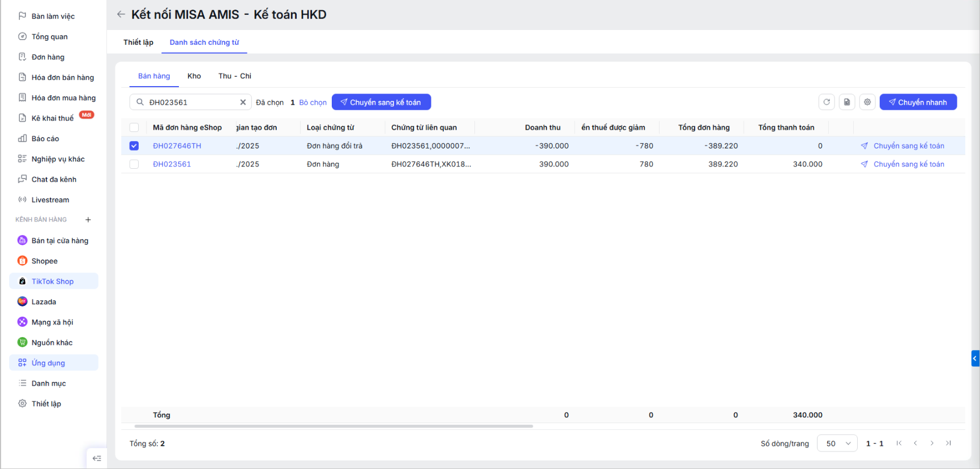Open table column settings gear
This screenshot has width=980, height=469.
867,102
